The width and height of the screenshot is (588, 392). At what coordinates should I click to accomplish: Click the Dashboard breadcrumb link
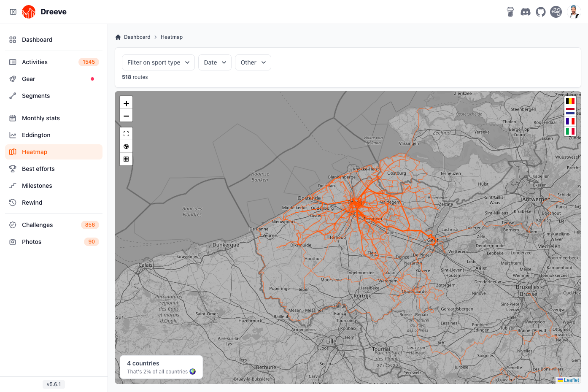click(137, 37)
